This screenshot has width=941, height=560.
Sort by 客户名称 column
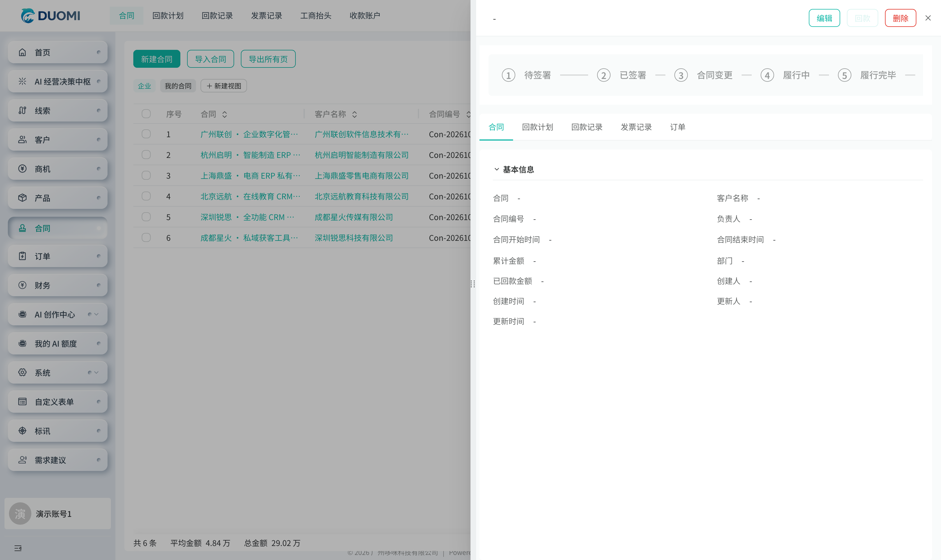354,114
